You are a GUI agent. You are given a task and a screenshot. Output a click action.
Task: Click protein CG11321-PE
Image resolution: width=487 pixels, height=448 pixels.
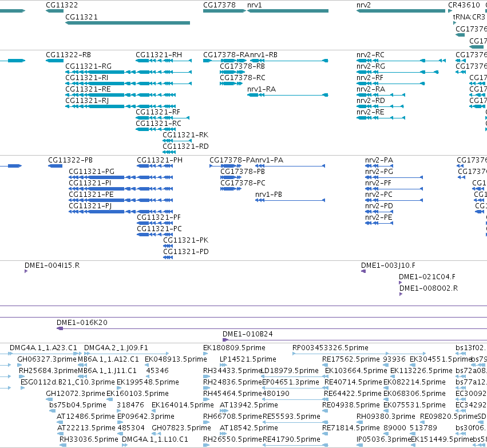coord(121,200)
